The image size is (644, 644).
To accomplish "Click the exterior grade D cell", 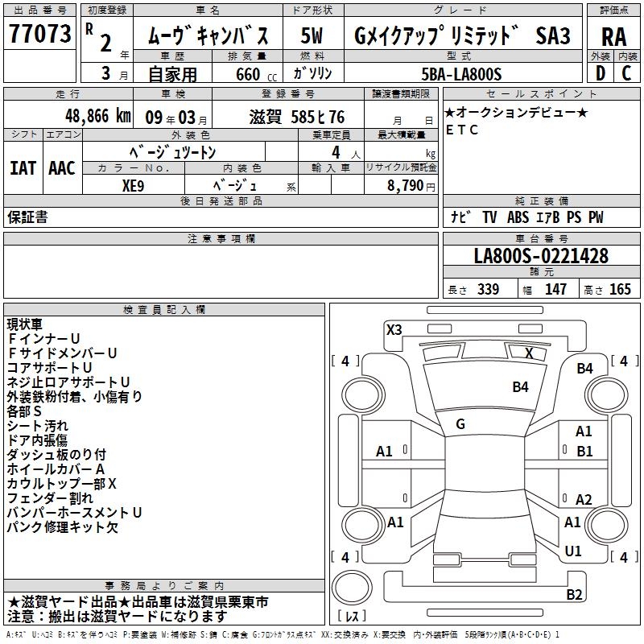I will coord(600,72).
